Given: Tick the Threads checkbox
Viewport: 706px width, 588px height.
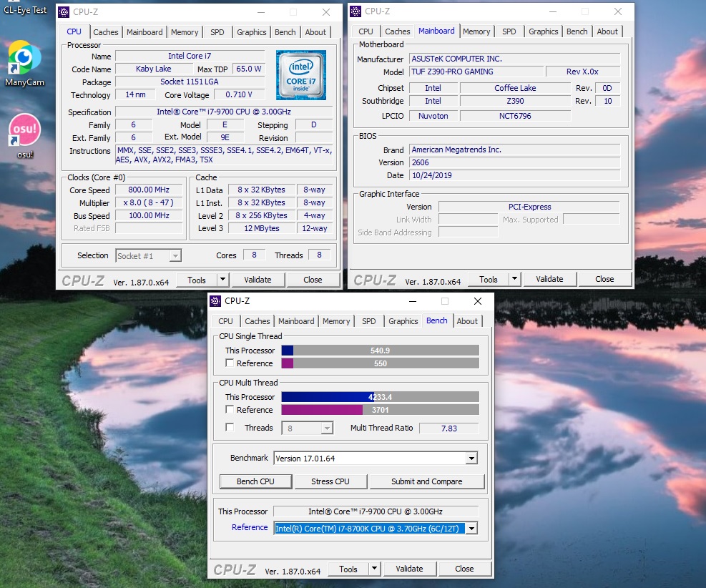Looking at the screenshot, I should [x=230, y=428].
